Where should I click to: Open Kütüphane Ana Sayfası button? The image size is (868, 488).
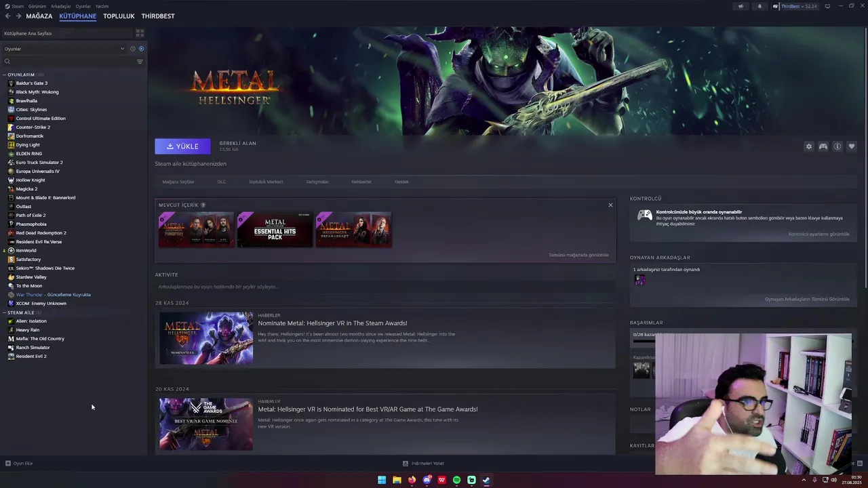point(68,33)
